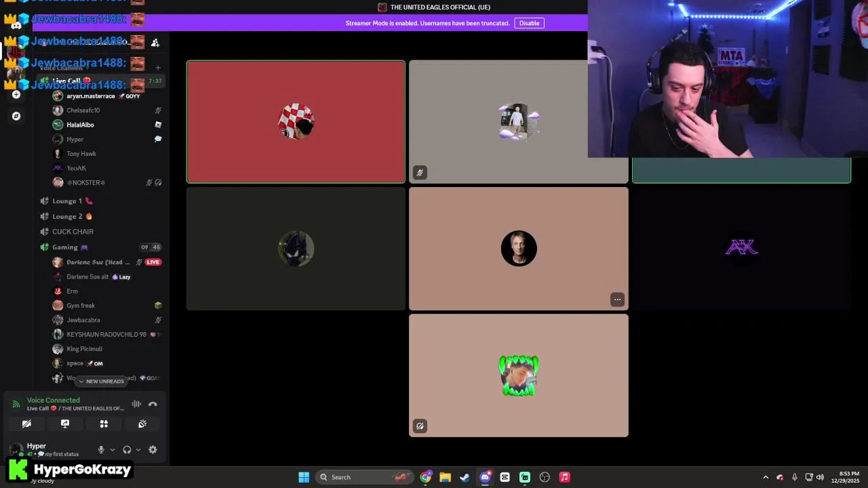This screenshot has height=488, width=868.
Task: Select the Tony Hawk face avatar tile
Action: pos(519,249)
